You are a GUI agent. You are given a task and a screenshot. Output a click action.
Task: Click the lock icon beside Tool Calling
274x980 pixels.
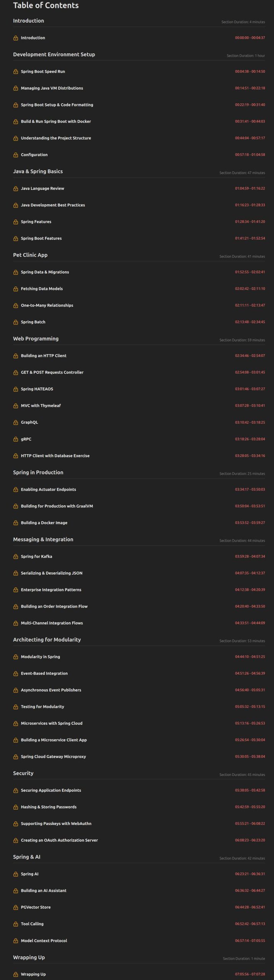16,924
